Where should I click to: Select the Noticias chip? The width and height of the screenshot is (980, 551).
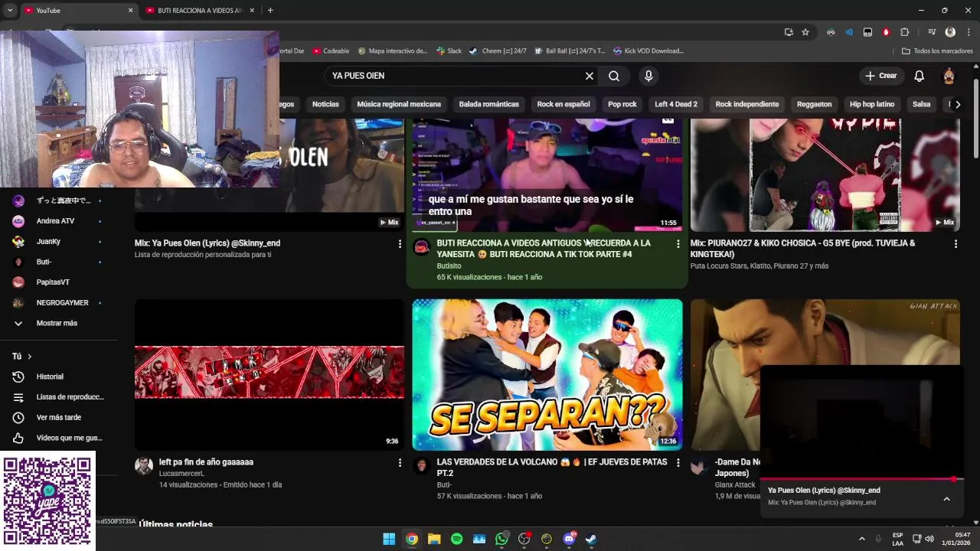pyautogui.click(x=325, y=104)
